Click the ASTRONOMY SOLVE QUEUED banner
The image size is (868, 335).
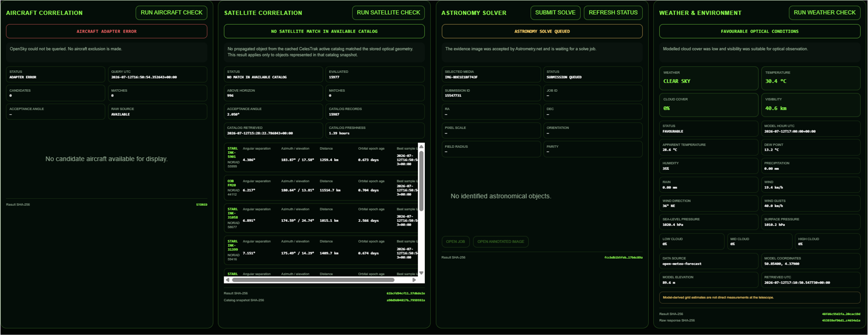pyautogui.click(x=542, y=31)
